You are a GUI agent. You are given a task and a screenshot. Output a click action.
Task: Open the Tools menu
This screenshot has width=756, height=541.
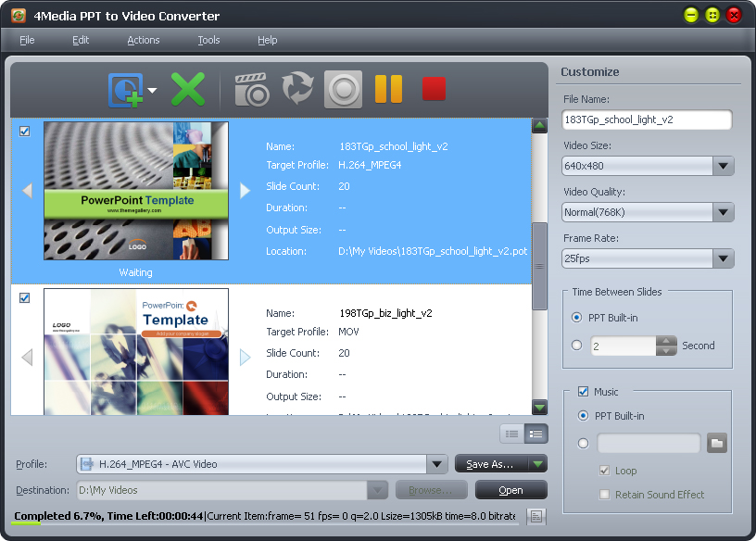click(208, 40)
